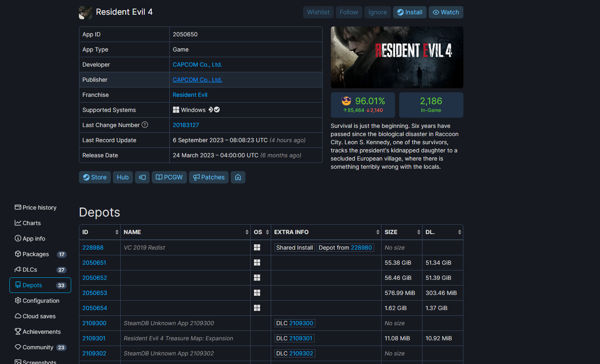
Task: Click the Resident Evil 4 small app icon
Action: [85, 12]
